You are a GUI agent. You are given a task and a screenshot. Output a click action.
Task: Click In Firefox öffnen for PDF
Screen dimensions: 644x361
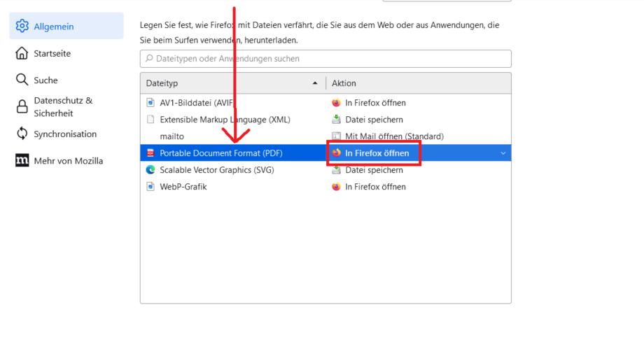pyautogui.click(x=377, y=153)
